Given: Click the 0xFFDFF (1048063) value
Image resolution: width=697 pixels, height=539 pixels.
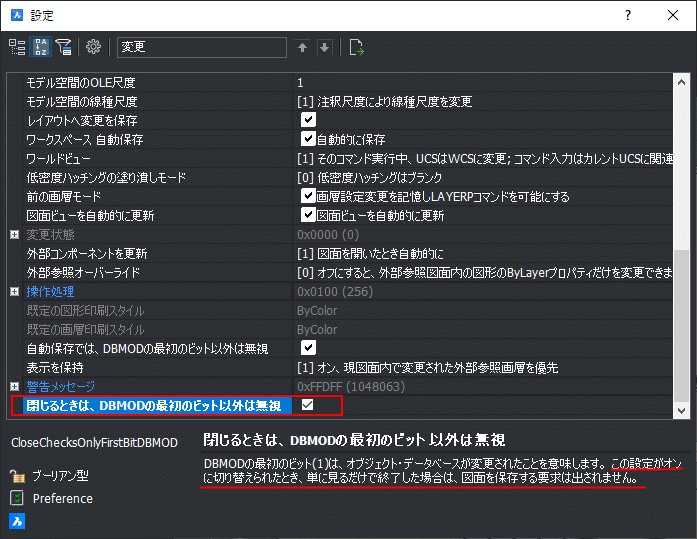Looking at the screenshot, I should (351, 387).
